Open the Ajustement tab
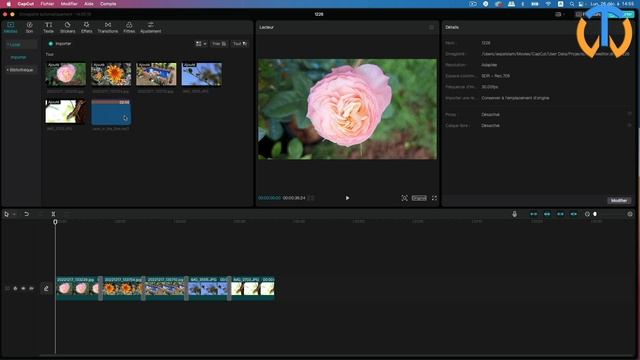 click(151, 27)
